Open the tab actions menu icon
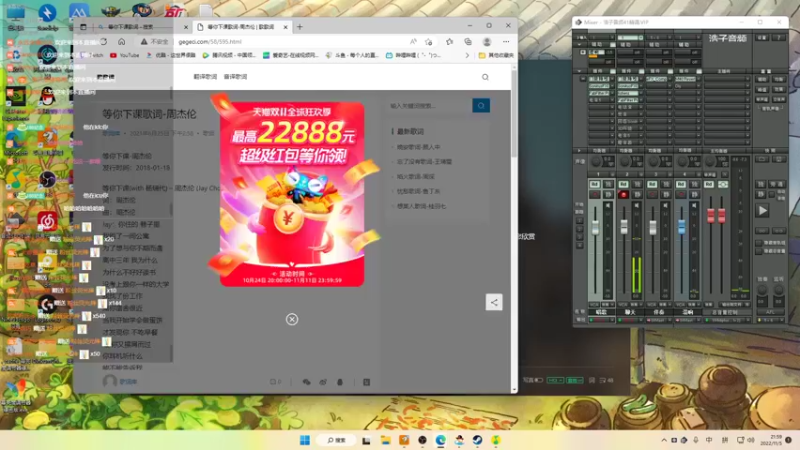Screen dimensions: 800x450 pos(84,27)
